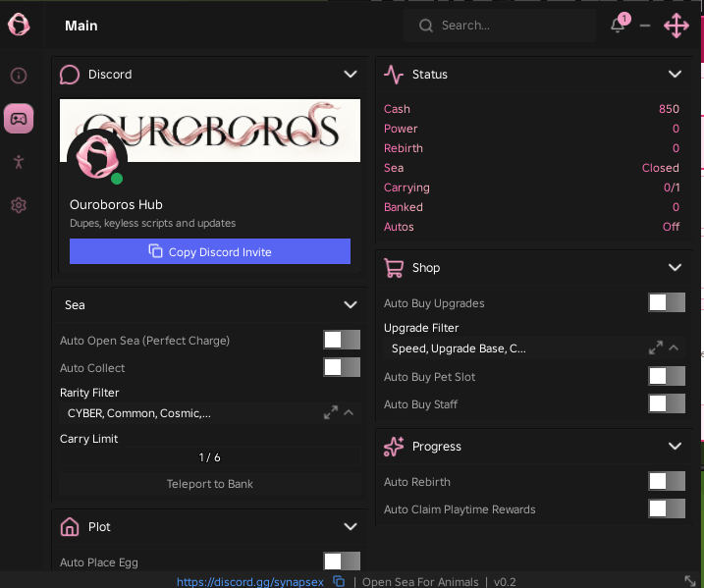704x588 pixels.
Task: Copy the discord link from status bar icon
Action: click(x=339, y=581)
